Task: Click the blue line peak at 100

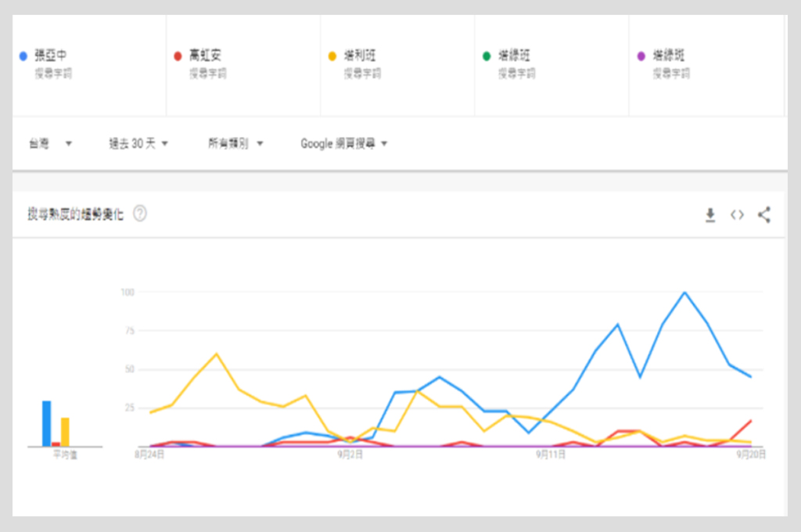Action: [685, 293]
